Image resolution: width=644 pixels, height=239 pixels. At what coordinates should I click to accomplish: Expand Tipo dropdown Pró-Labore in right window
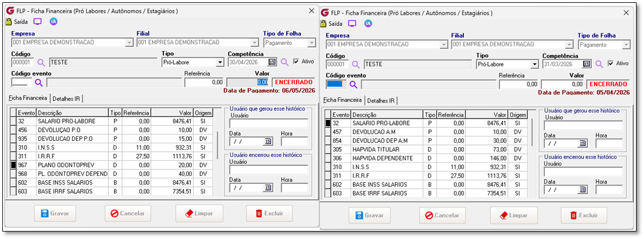[534, 64]
